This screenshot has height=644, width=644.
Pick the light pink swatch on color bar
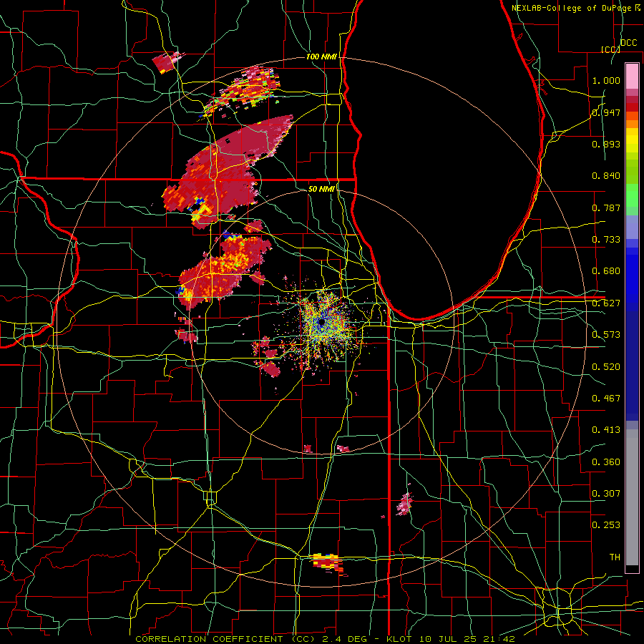point(632,76)
